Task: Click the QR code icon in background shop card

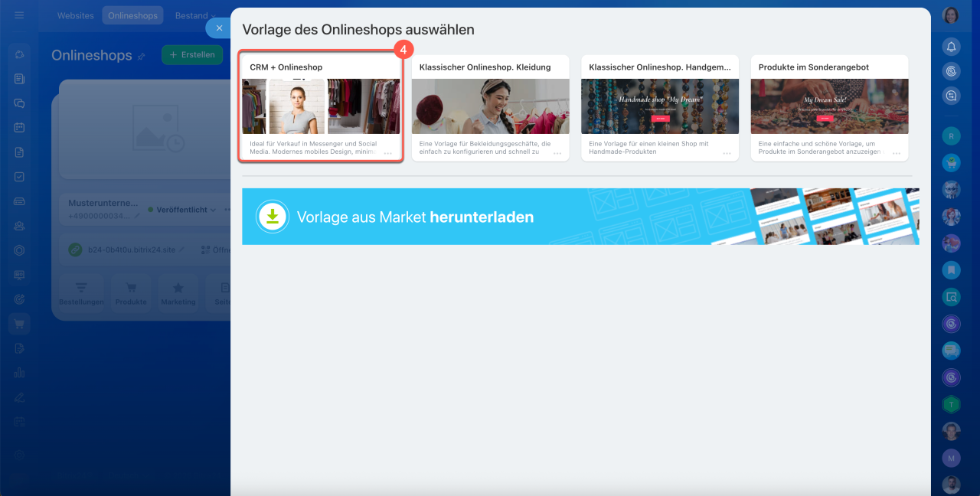Action: tap(205, 250)
